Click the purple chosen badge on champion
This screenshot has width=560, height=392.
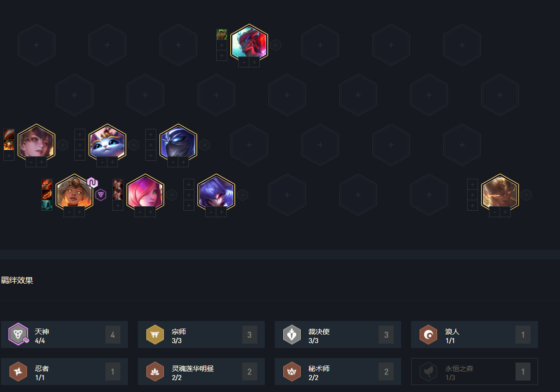point(92,183)
